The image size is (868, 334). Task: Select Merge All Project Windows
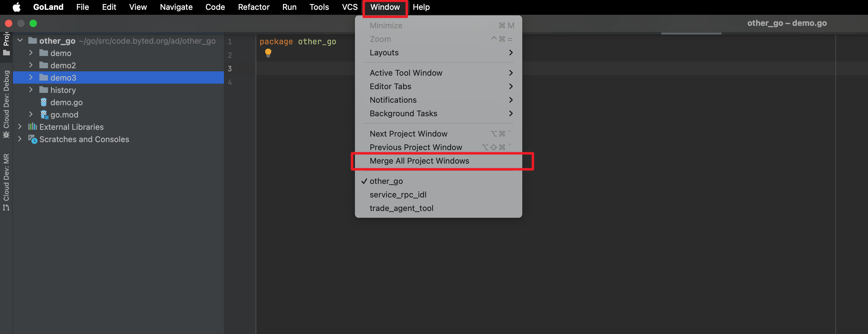click(x=419, y=161)
